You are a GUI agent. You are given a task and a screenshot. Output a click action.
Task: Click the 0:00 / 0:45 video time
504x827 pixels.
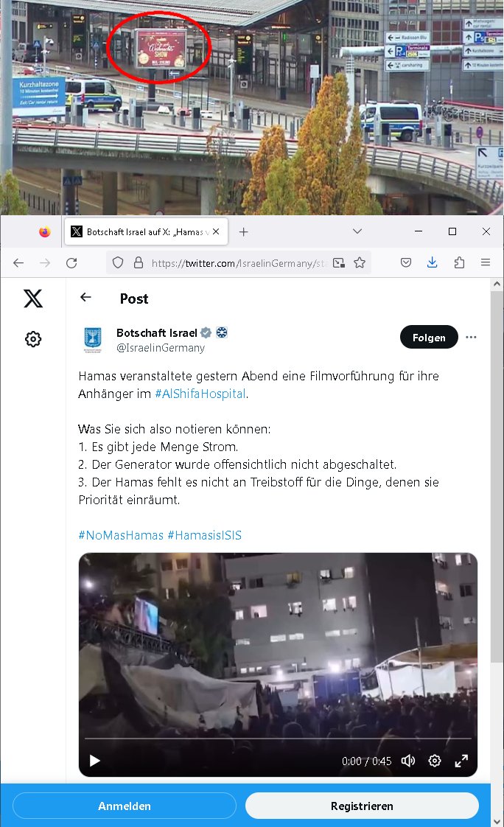(366, 761)
